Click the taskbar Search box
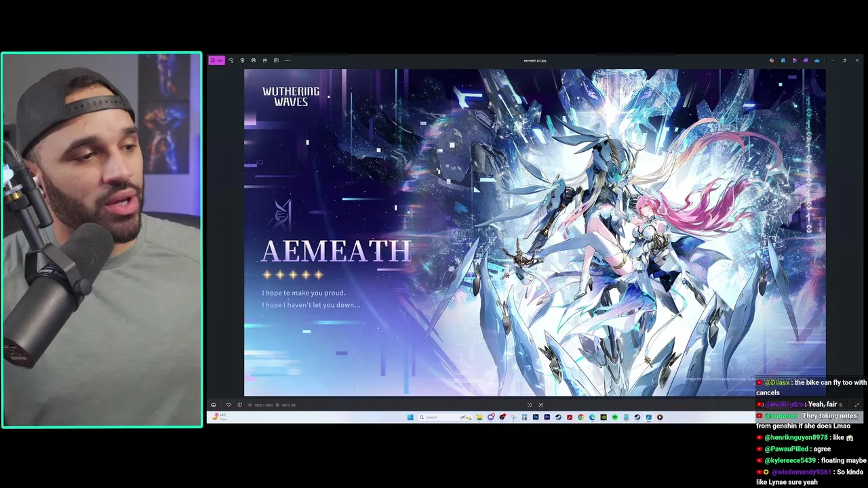The image size is (868, 488). (x=446, y=417)
